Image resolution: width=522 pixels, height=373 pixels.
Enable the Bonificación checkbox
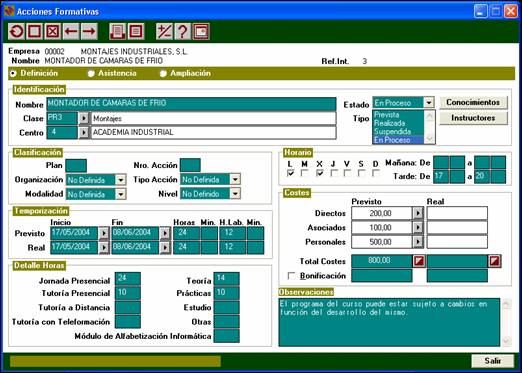pyautogui.click(x=292, y=276)
